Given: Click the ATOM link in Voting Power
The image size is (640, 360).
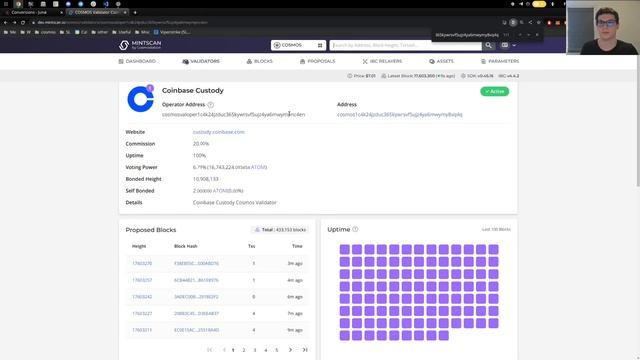Looking at the screenshot, I should coord(259,167).
